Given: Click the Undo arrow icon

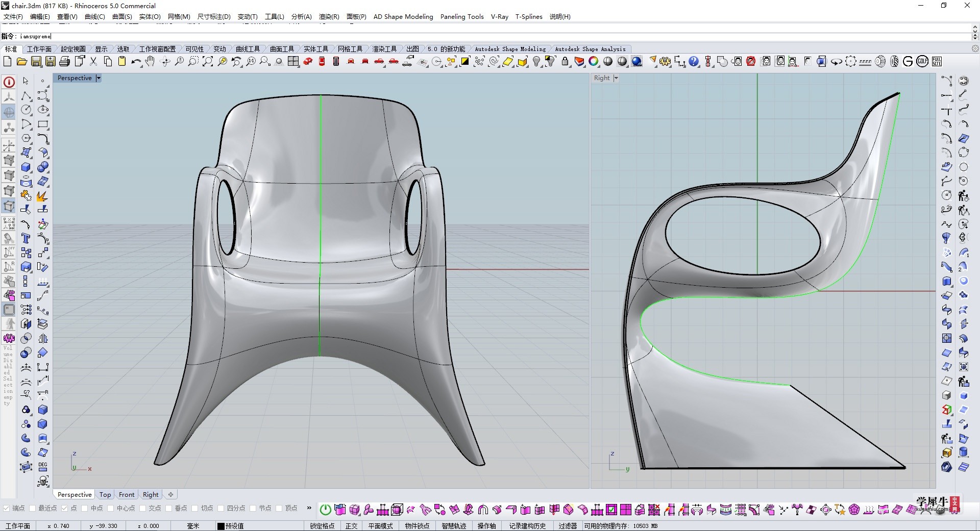Looking at the screenshot, I should point(136,62).
